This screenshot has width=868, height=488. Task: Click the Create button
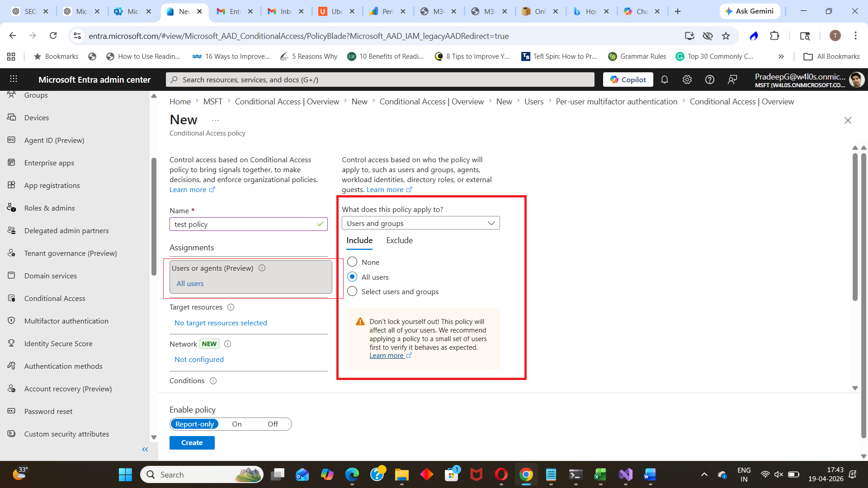[192, 443]
